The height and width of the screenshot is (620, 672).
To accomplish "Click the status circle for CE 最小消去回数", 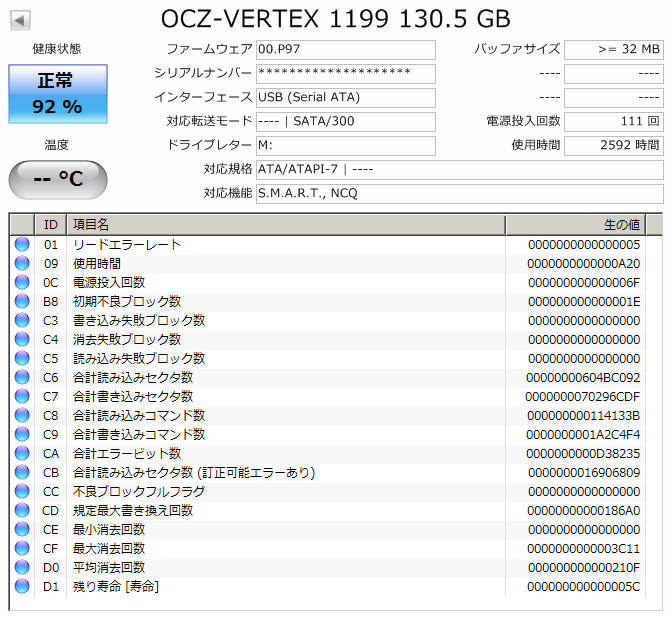I will [x=22, y=529].
